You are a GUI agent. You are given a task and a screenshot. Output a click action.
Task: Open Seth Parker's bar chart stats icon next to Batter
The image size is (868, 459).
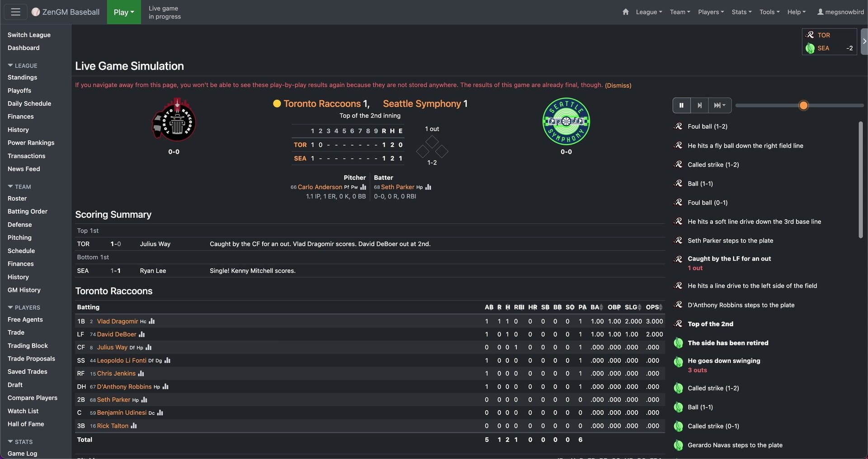coord(428,187)
